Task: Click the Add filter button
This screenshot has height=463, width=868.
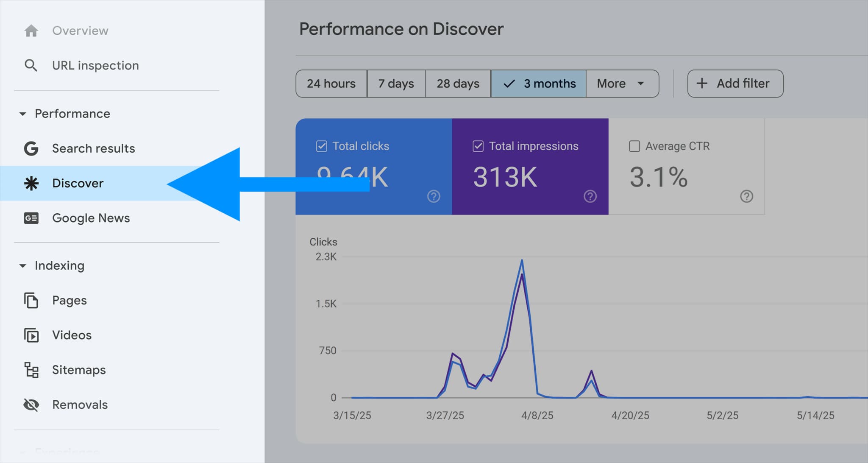Action: coord(735,84)
